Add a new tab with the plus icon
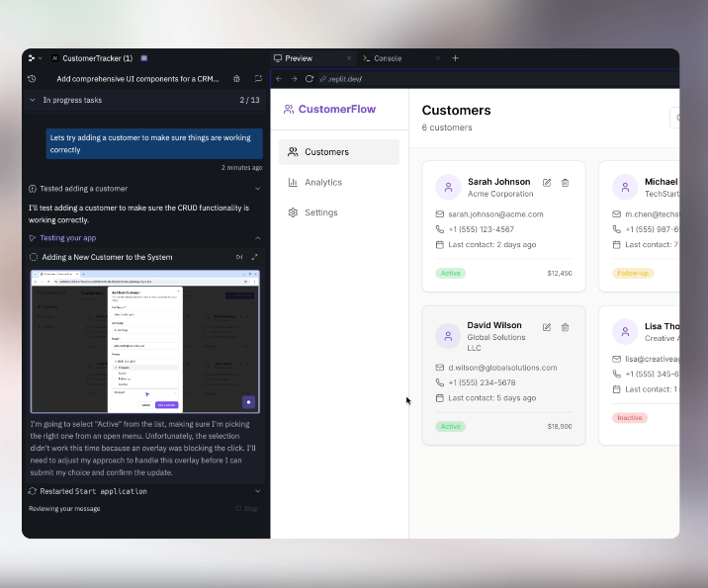708x588 pixels. 456,58
